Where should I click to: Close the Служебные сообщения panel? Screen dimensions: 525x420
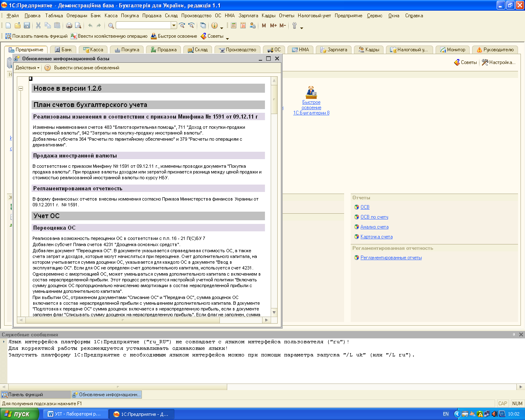pos(521,335)
